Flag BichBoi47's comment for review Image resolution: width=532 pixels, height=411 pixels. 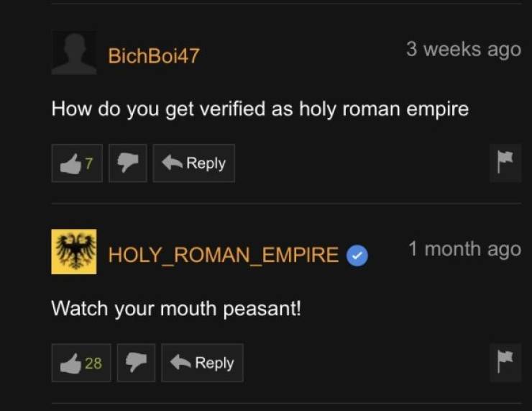pos(505,163)
